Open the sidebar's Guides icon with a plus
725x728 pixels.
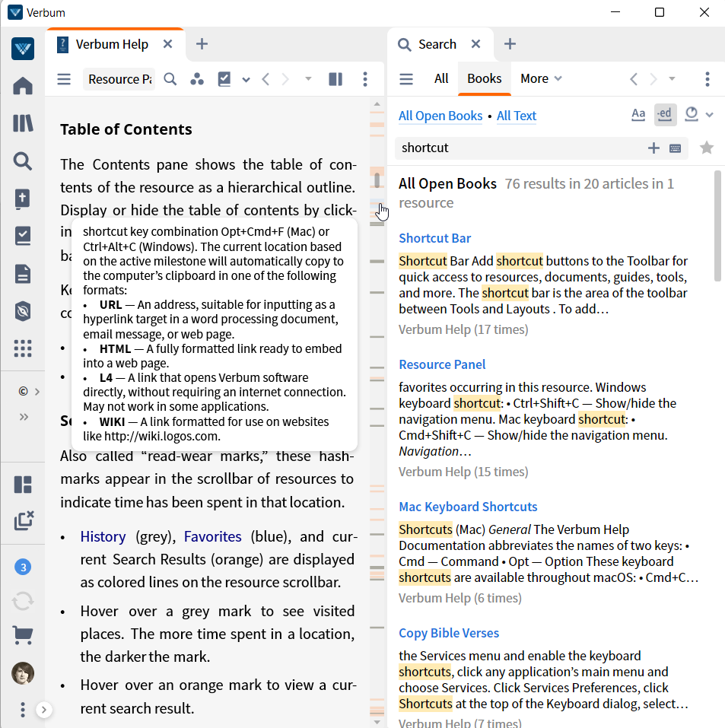click(x=23, y=199)
